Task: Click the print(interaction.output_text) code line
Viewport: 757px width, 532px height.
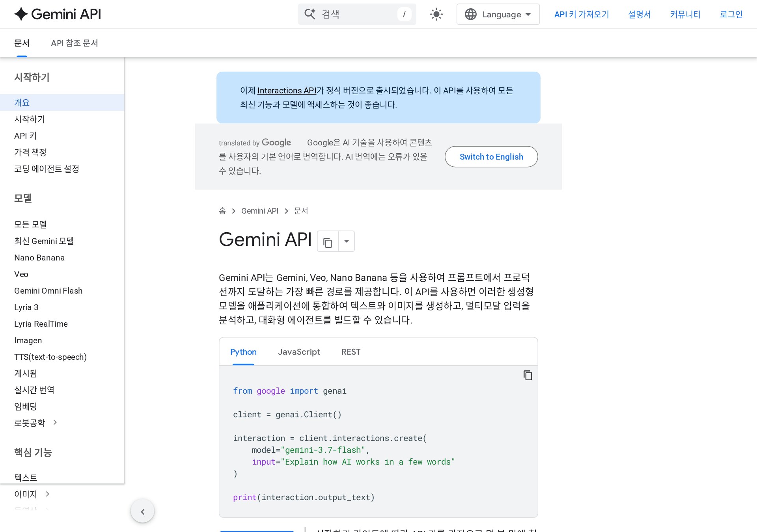Action: (x=304, y=497)
